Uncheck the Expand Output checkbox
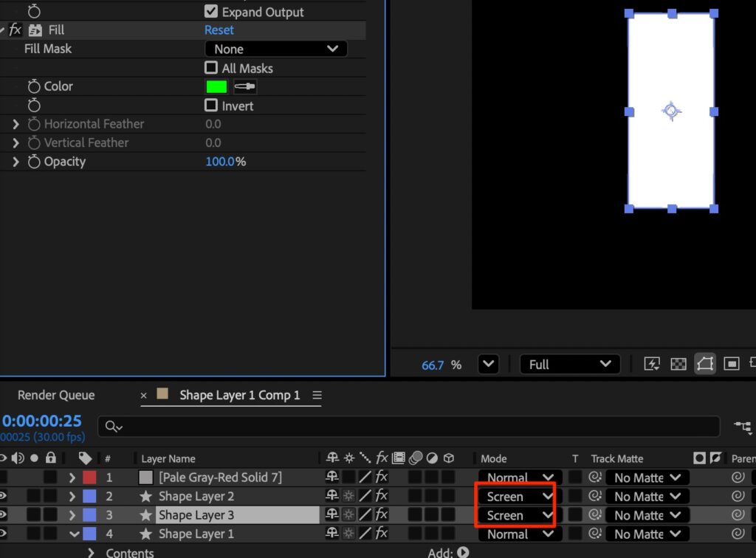This screenshot has height=558, width=756. tap(211, 12)
